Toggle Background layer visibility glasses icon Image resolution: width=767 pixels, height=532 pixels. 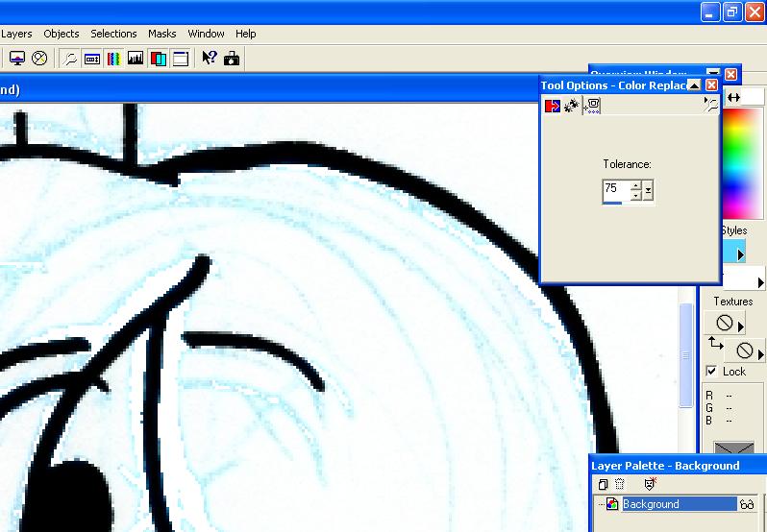point(747,504)
